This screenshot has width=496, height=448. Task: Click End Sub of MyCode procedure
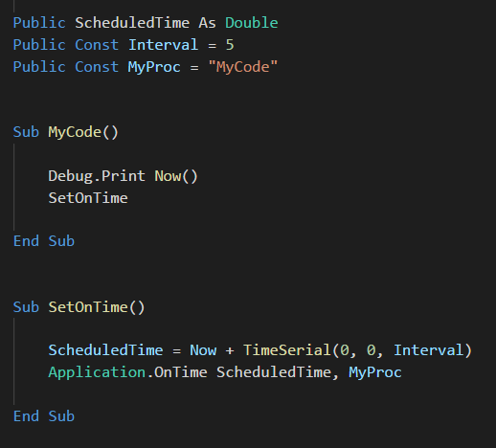(x=44, y=241)
